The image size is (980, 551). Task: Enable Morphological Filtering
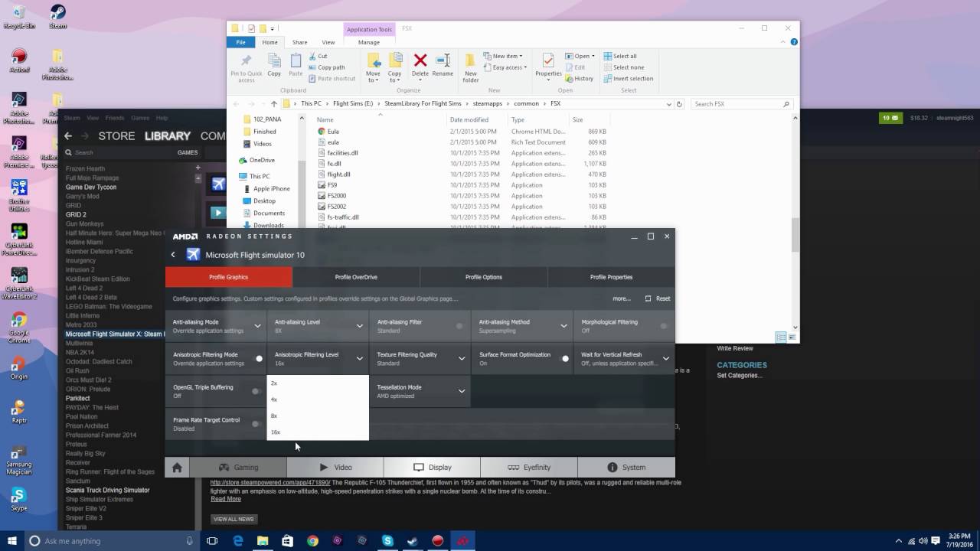pyautogui.click(x=664, y=326)
